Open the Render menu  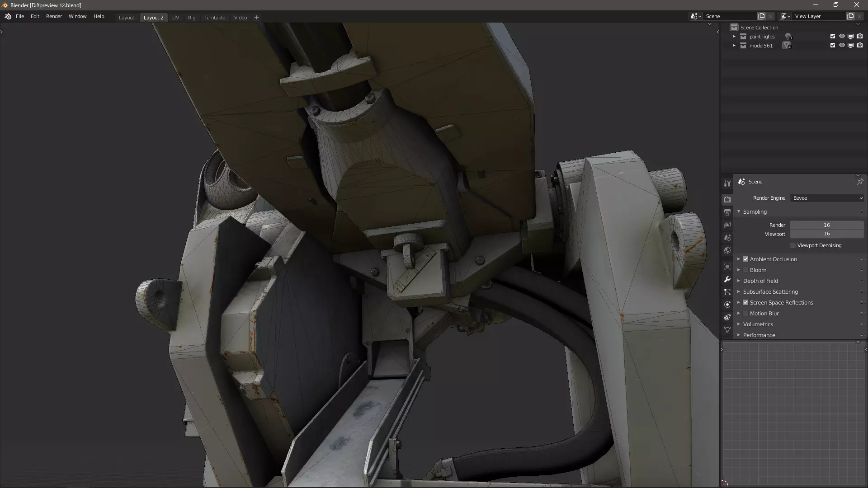(54, 16)
